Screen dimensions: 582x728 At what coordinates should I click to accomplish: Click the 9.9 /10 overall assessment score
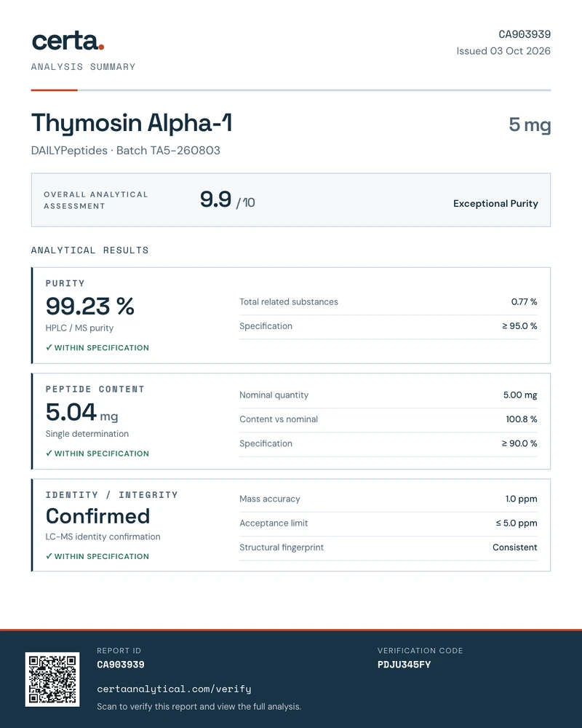228,199
